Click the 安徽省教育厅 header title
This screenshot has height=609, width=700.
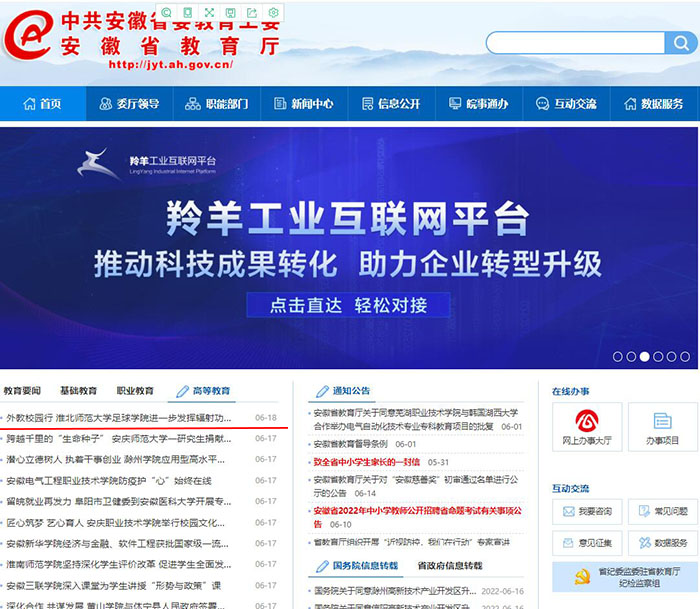(171, 46)
